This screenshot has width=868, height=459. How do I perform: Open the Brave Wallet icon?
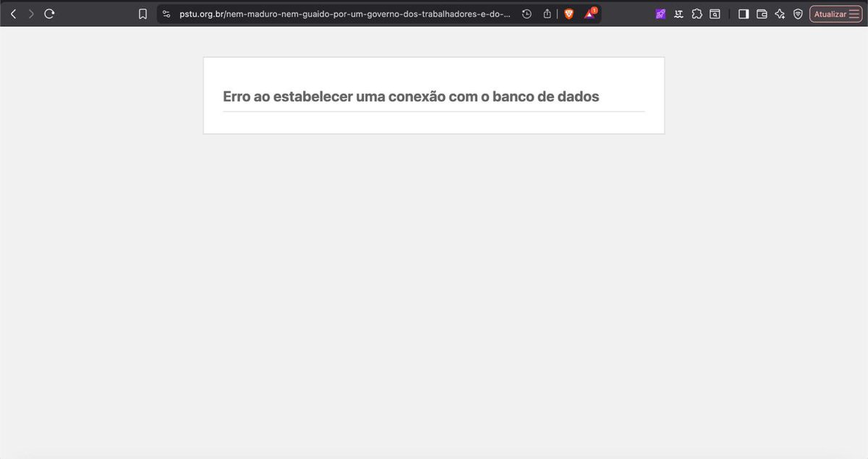[x=762, y=14]
